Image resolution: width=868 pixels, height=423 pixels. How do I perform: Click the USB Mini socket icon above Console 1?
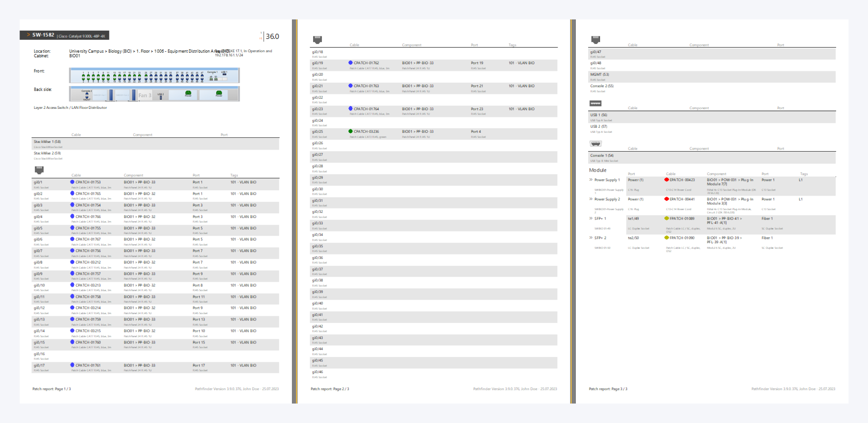pos(595,144)
